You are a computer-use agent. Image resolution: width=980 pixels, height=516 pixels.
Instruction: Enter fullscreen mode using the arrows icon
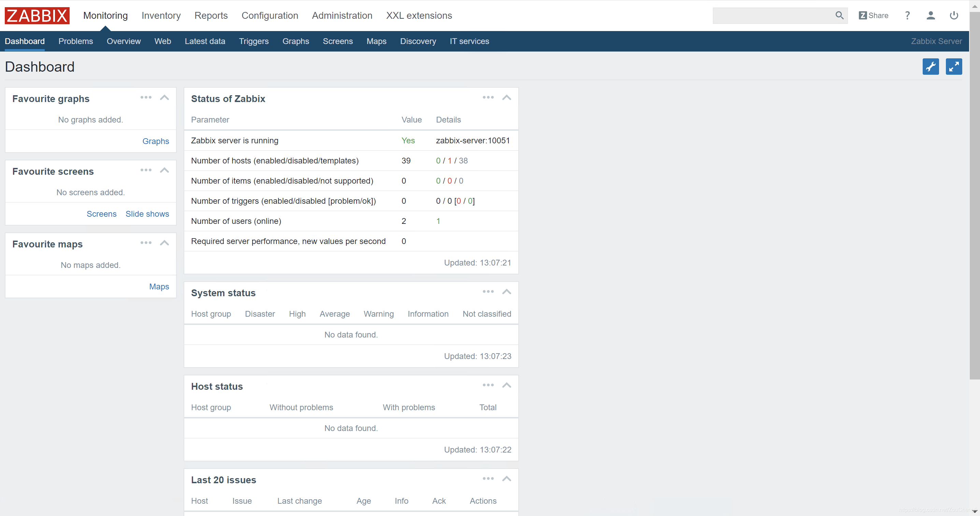tap(954, 67)
